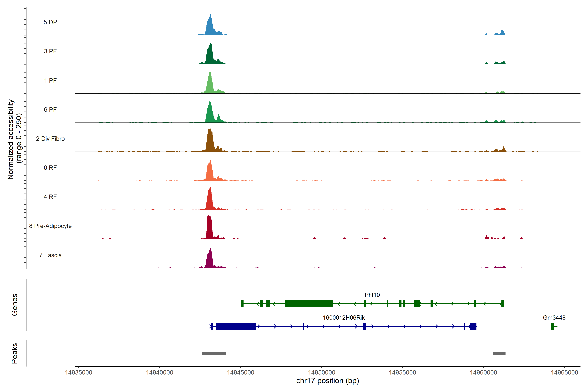
Task: Click the small green Gm3448 exon marker
Action: pyautogui.click(x=553, y=326)
